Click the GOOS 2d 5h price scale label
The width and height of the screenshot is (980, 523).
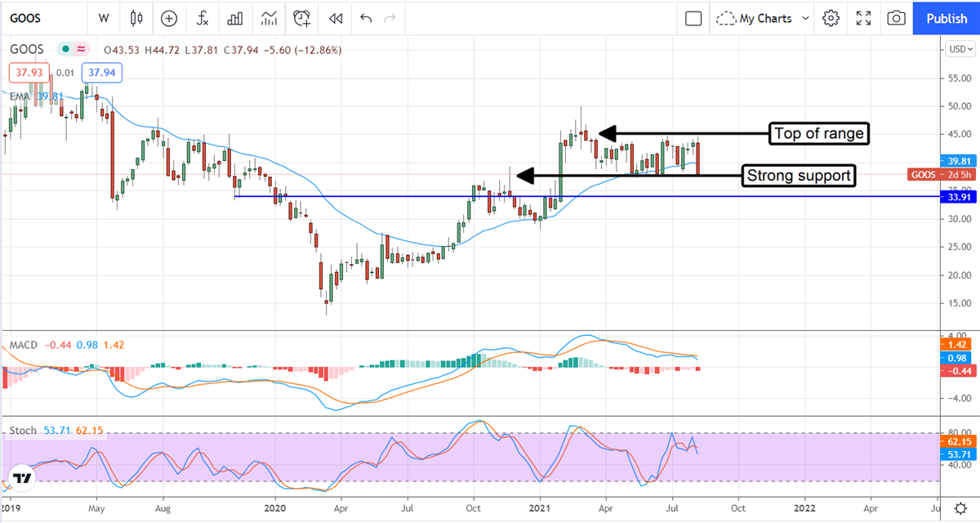point(940,174)
